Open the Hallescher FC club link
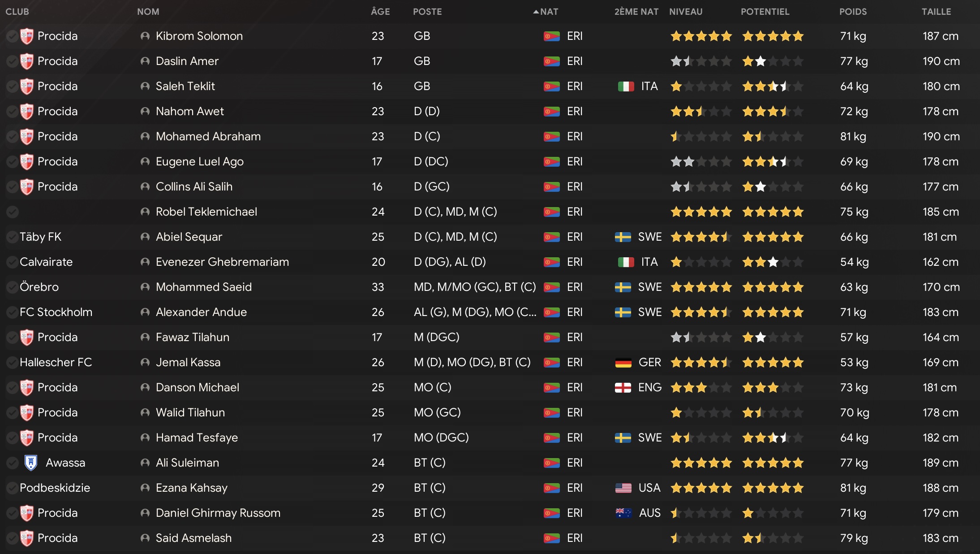The height and width of the screenshot is (554, 980). [x=56, y=362]
